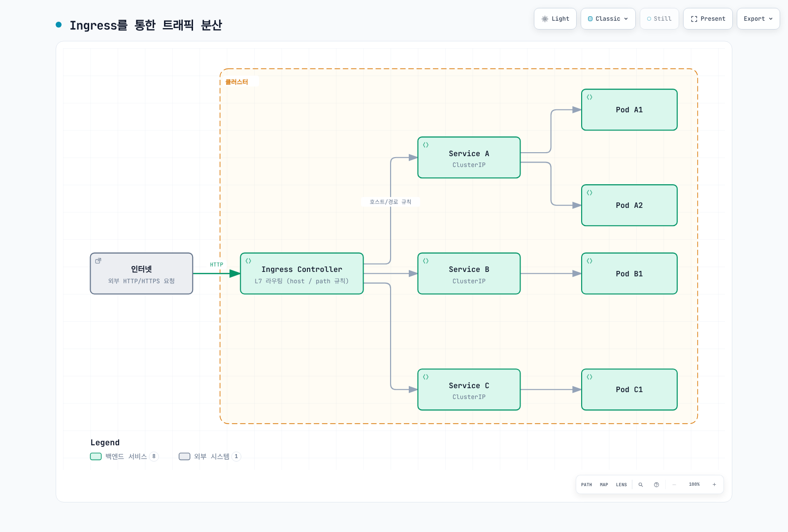Image resolution: width=788 pixels, height=532 pixels.
Task: Click the chevron arrow next to Classic
Action: 626,19
